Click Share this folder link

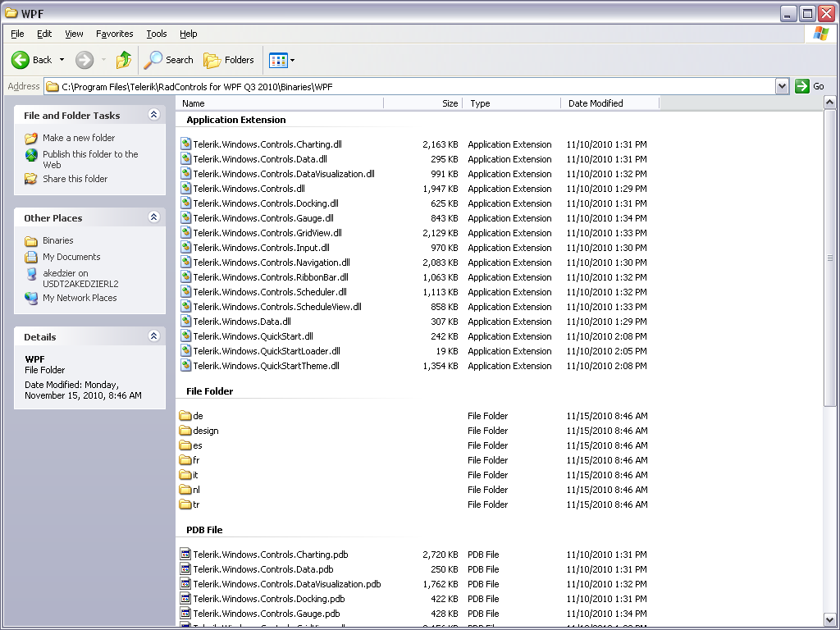(75, 179)
